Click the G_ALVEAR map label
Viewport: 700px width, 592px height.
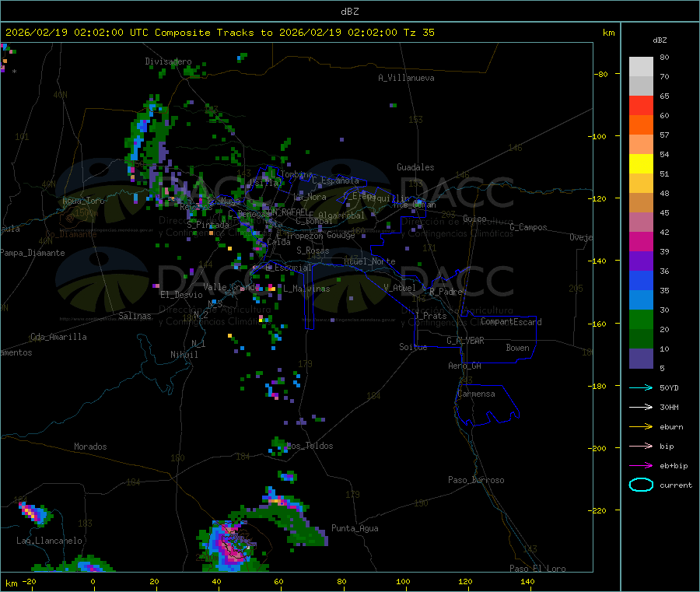465,341
